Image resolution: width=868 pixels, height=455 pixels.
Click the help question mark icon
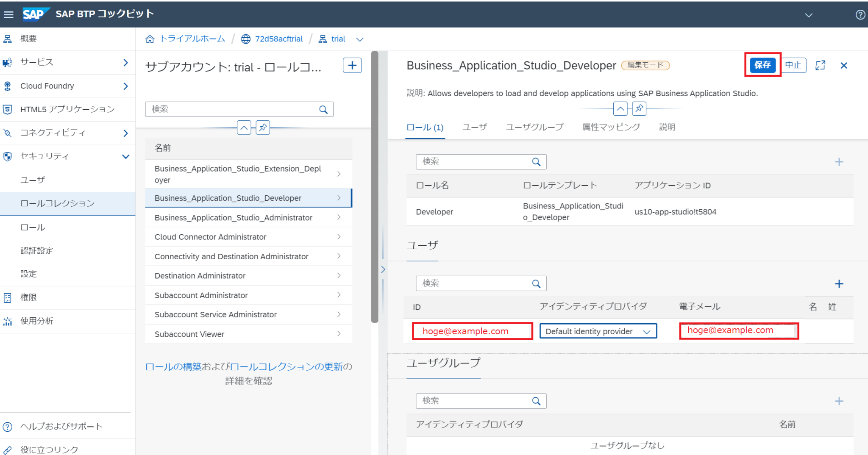[860, 14]
